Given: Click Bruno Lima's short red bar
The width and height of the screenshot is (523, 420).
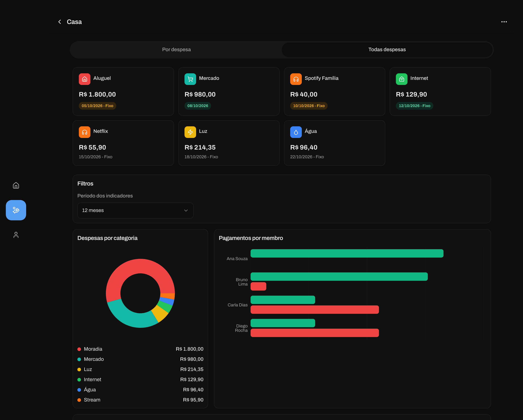Looking at the screenshot, I should tap(258, 286).
